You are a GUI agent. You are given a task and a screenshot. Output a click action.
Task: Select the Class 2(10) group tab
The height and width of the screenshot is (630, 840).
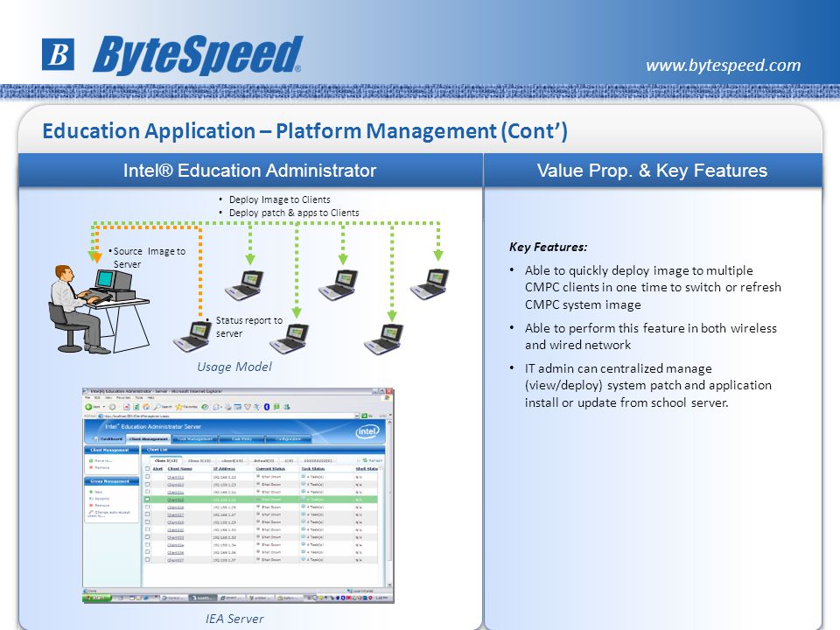(x=199, y=461)
